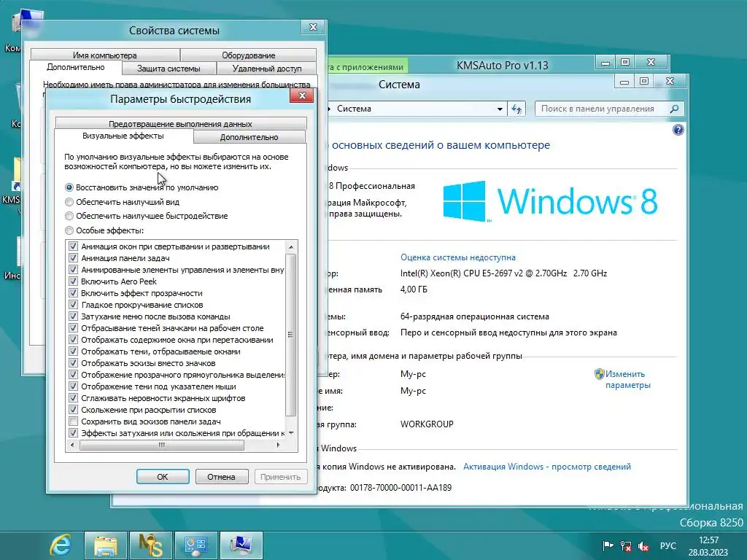Toggle Скольжение при раскрытии списков
The image size is (747, 560).
[73, 410]
